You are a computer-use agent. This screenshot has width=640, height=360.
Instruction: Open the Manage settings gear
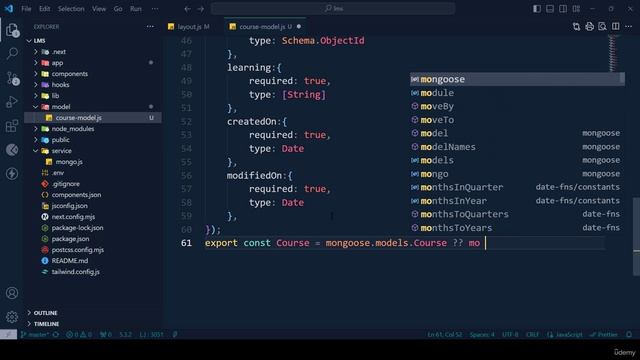pos(12,317)
